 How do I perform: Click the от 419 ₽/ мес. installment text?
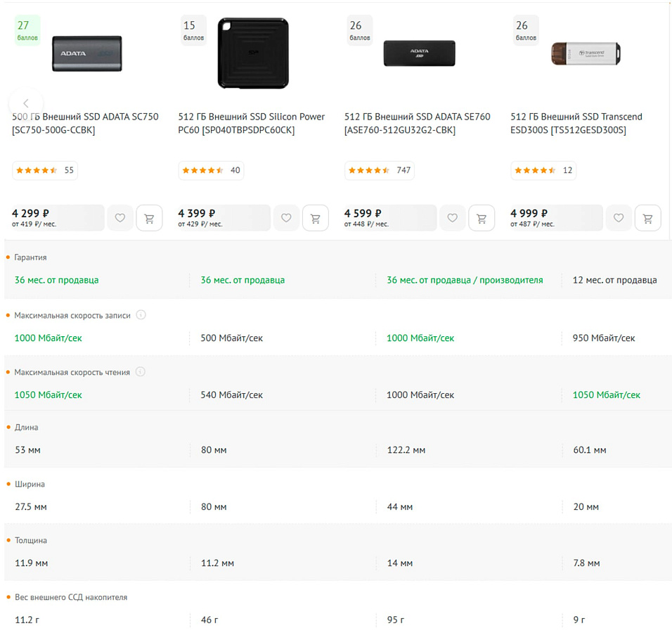[34, 224]
